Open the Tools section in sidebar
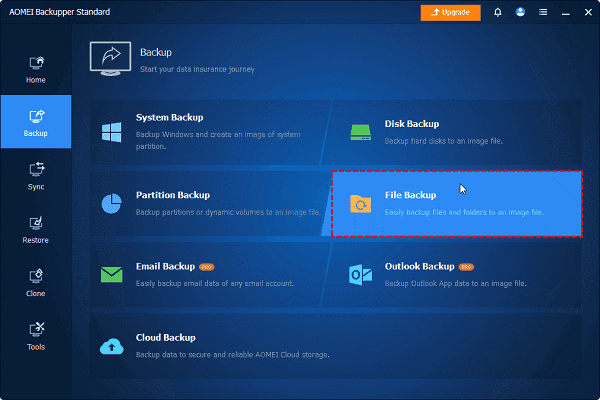 (36, 336)
